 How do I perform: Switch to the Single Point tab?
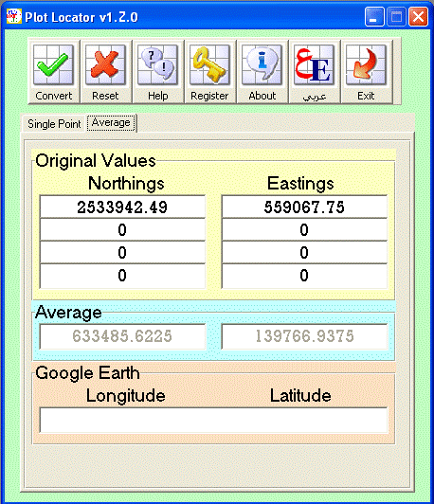point(54,124)
